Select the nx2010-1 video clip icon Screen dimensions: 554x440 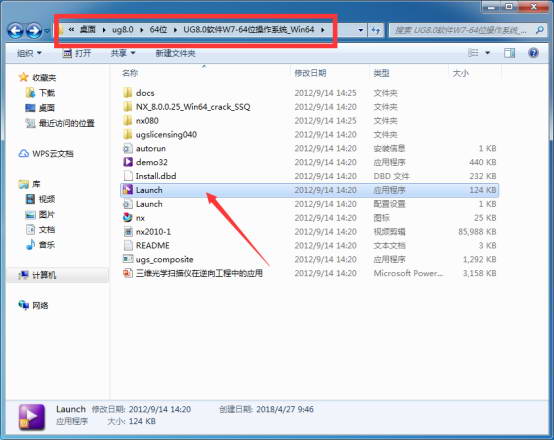tap(128, 231)
